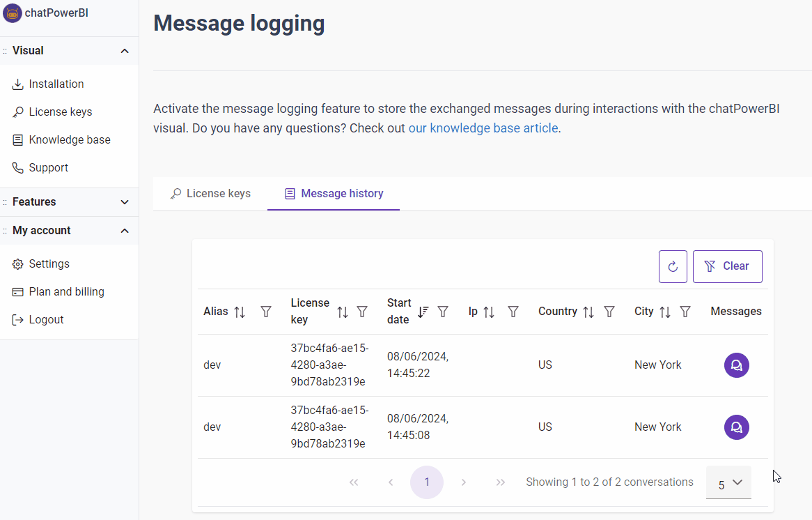
Task: Jump to the last page
Action: coord(500,482)
